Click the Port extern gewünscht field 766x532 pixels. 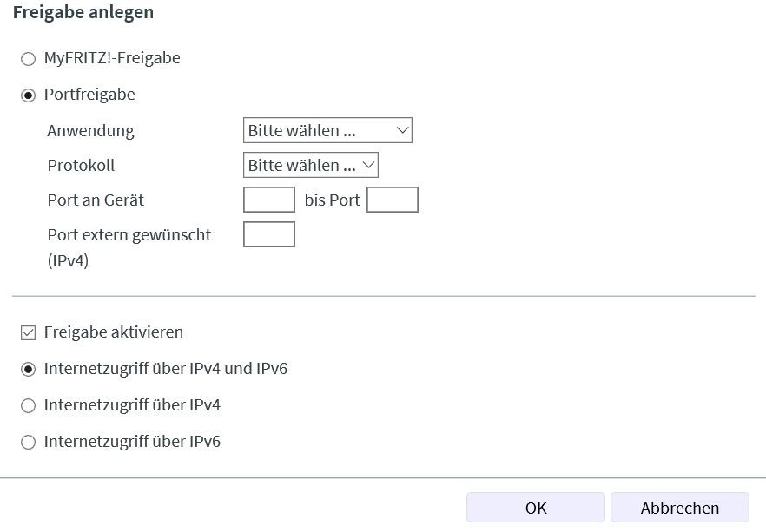click(268, 234)
